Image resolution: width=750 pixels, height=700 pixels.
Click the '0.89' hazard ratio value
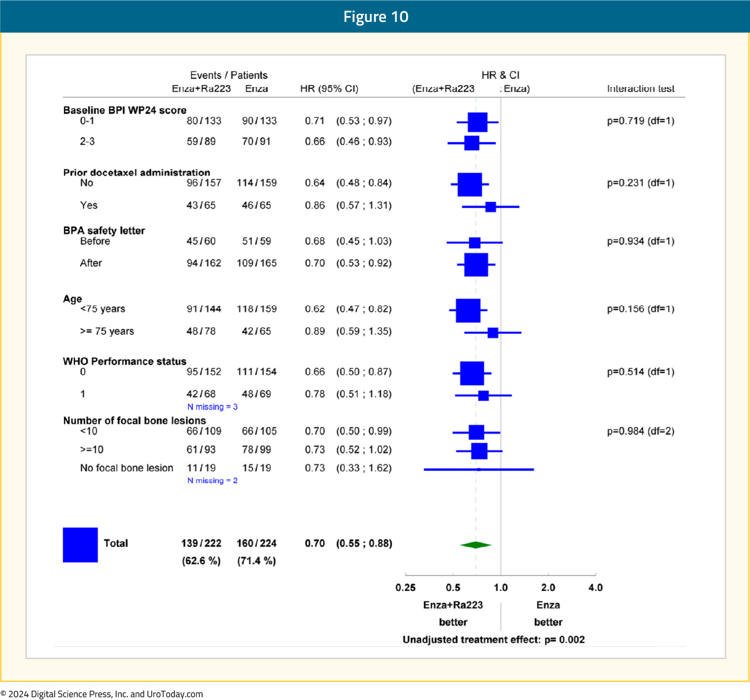pyautogui.click(x=315, y=332)
